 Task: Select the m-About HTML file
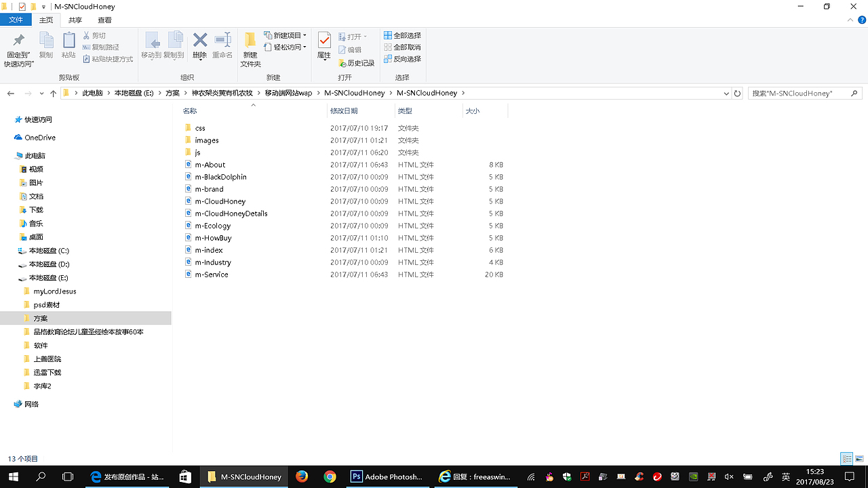[210, 165]
